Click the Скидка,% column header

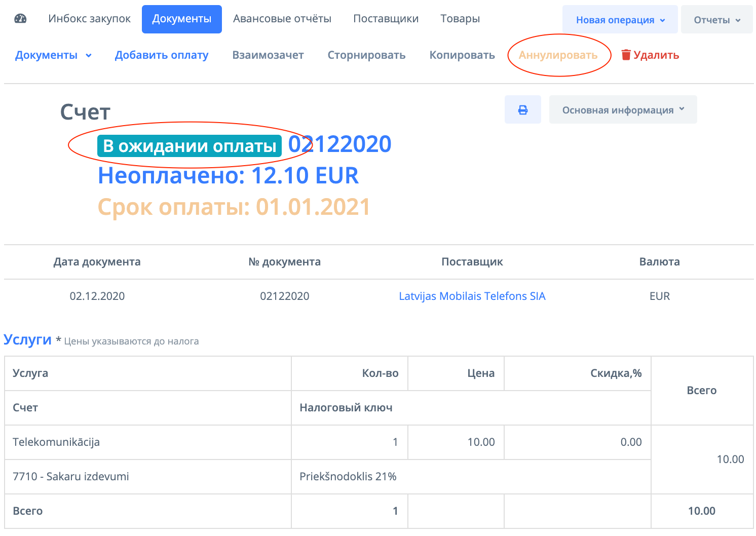578,373
